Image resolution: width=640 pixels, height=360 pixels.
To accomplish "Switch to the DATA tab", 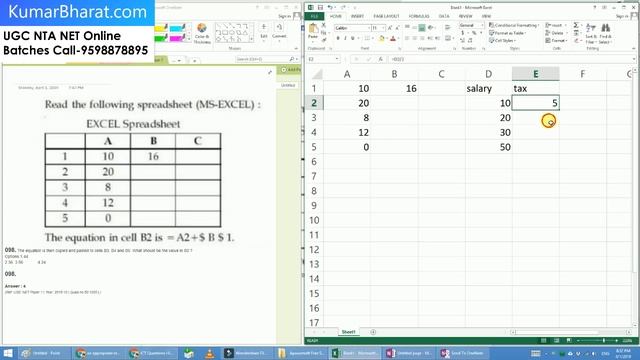I will tap(444, 16).
